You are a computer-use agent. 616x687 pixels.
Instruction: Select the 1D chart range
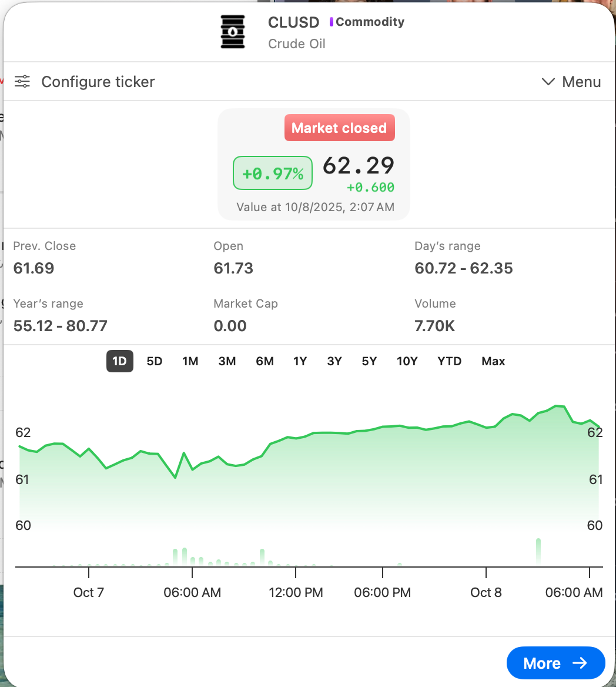(120, 361)
